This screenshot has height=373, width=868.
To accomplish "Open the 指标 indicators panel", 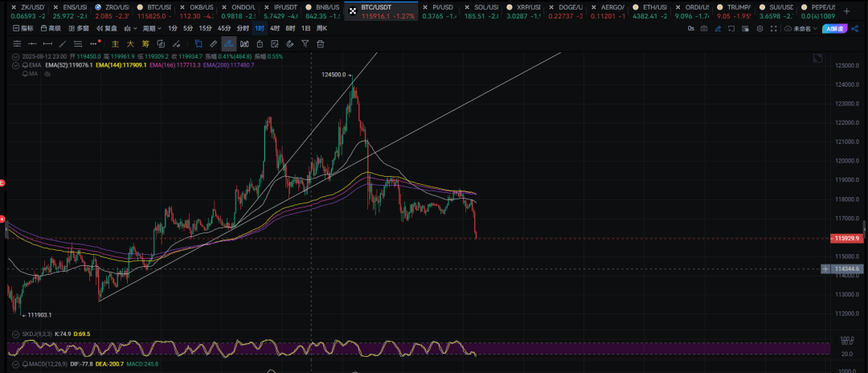I will (23, 28).
